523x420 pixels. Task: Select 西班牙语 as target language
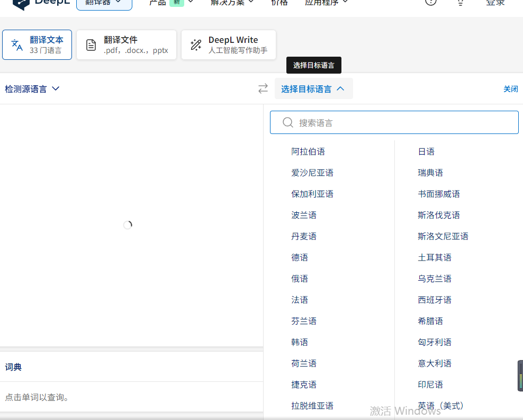point(435,300)
